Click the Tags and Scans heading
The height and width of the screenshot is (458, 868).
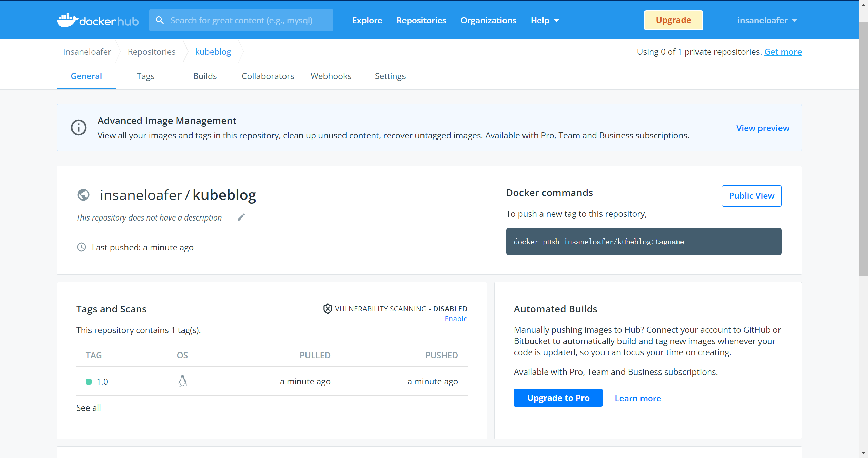point(111,309)
